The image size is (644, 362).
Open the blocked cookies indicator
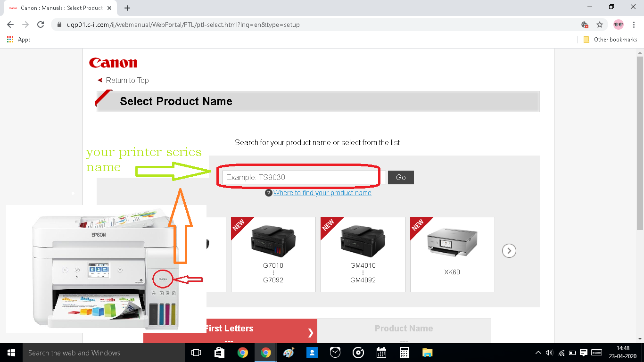click(585, 25)
